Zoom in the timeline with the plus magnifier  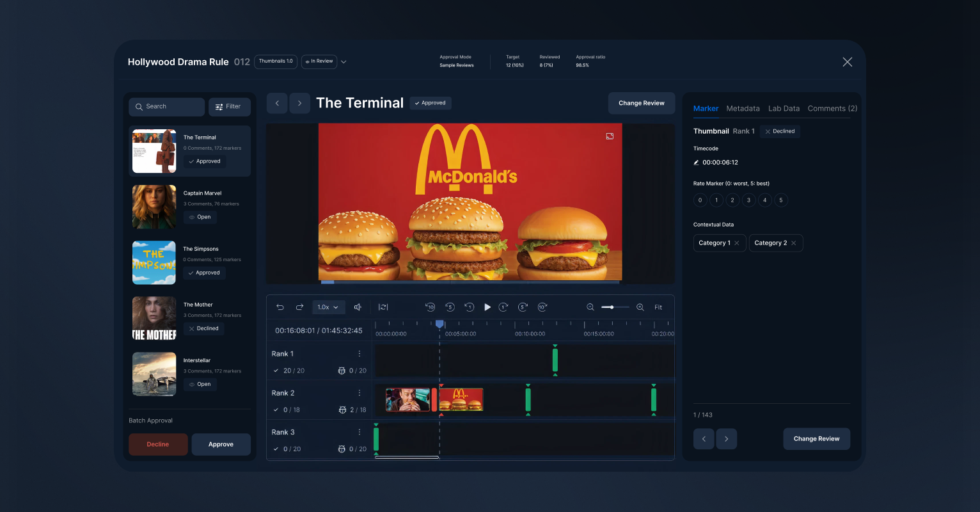pos(640,307)
